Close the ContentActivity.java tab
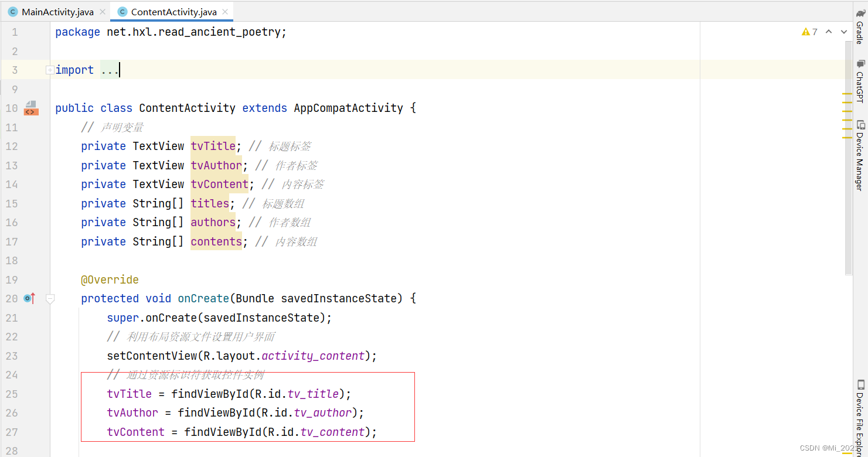The image size is (868, 457). click(x=226, y=12)
